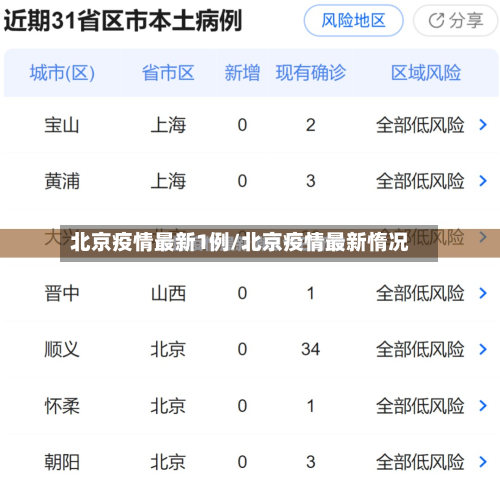
Task: Click the 分享 share button
Action: (455, 21)
